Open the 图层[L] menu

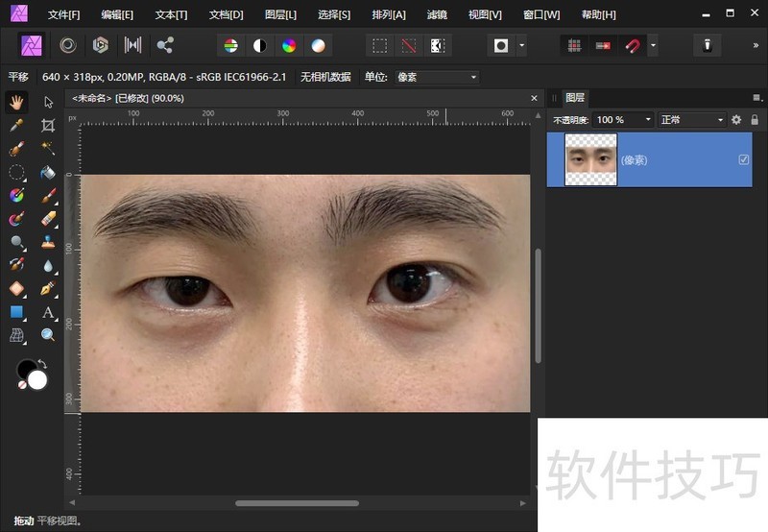(x=280, y=14)
